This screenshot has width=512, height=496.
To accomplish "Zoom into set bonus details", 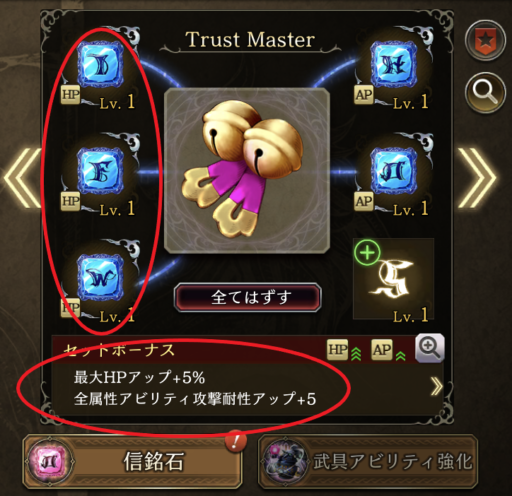I will (430, 348).
